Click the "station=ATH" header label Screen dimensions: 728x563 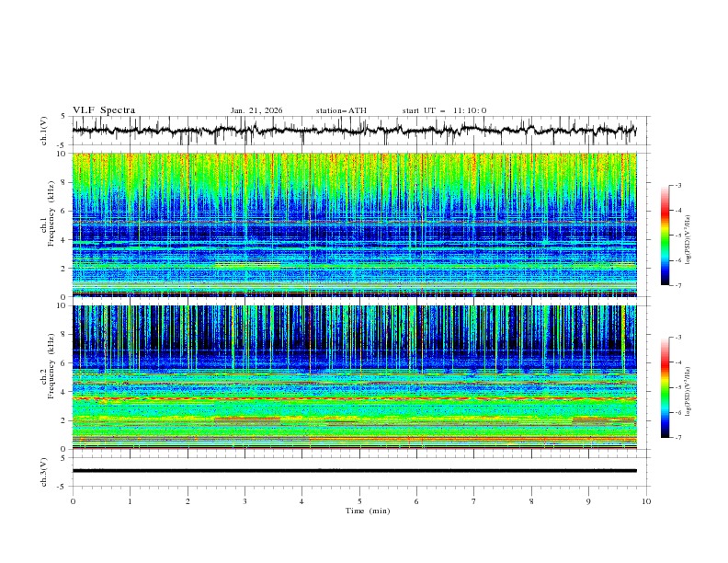click(341, 110)
